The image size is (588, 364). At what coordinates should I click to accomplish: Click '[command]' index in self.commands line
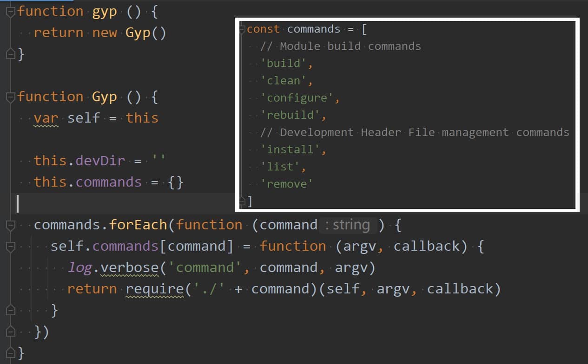[196, 247]
